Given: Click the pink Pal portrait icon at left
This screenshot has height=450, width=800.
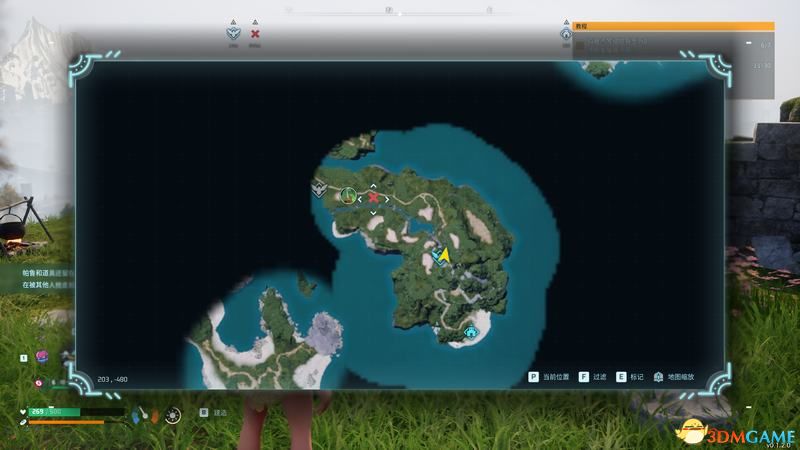Looking at the screenshot, I should pyautogui.click(x=42, y=356).
